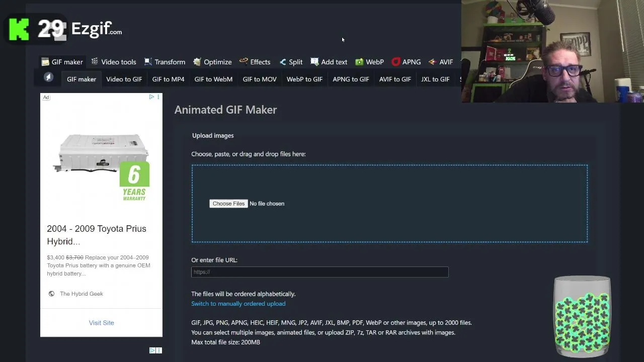Click the GIF maker picture icon in main menu

point(45,62)
